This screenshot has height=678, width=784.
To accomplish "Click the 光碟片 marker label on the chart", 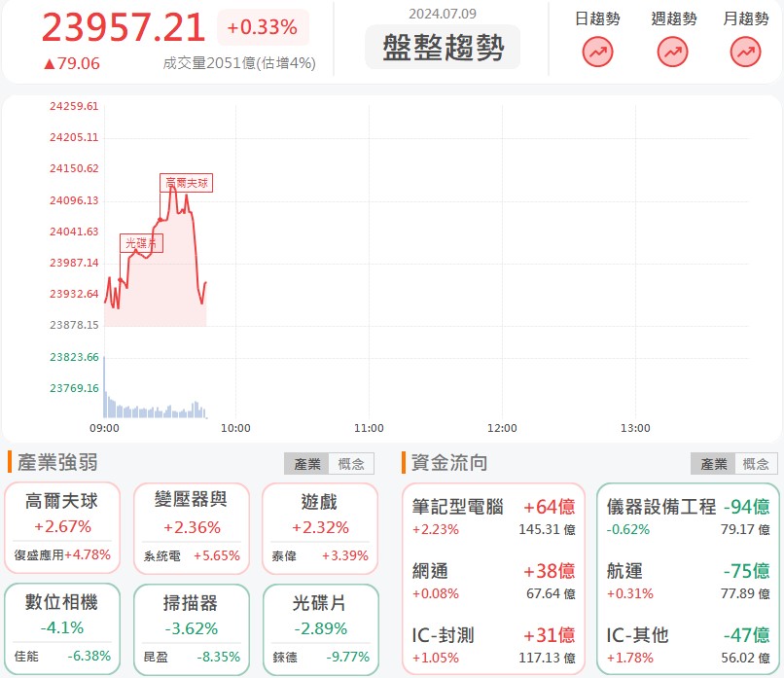I will click(141, 243).
